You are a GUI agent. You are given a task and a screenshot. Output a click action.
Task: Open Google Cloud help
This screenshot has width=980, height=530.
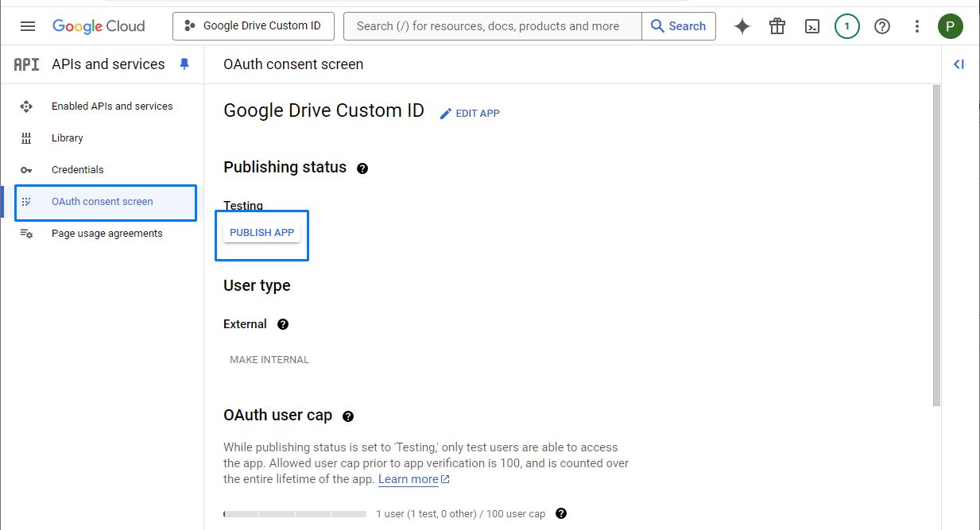pyautogui.click(x=882, y=26)
